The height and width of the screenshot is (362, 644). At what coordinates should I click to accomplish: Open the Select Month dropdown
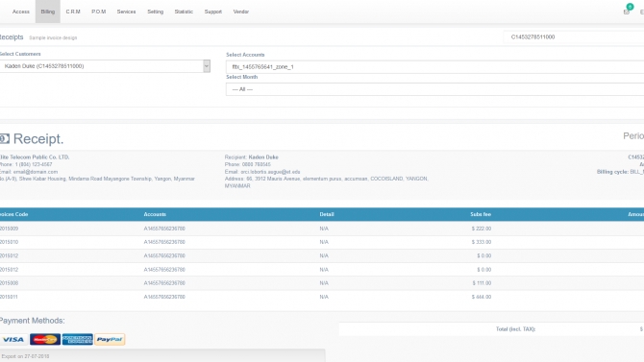click(x=435, y=89)
